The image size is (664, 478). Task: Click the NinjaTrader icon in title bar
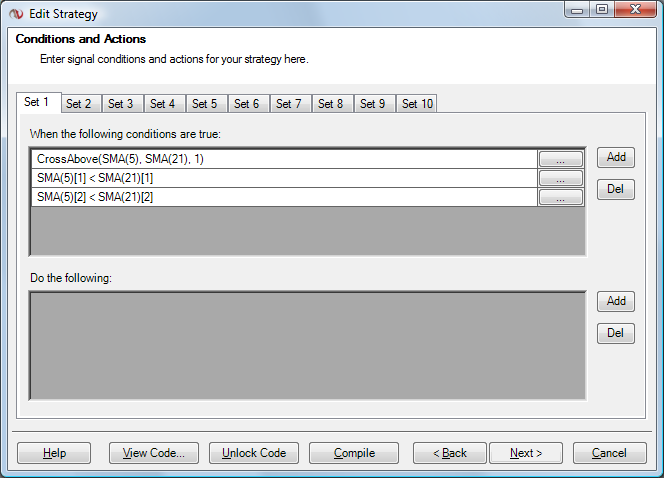[15, 13]
